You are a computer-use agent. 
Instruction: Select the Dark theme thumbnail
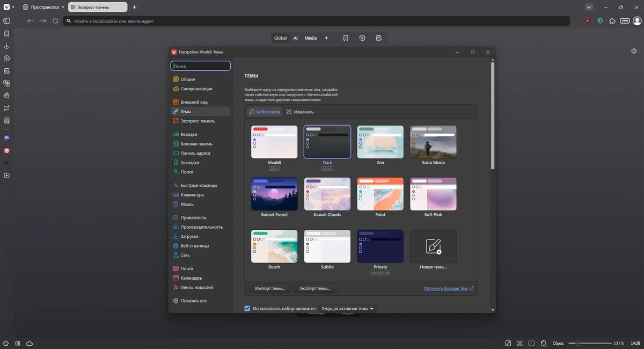(x=327, y=142)
